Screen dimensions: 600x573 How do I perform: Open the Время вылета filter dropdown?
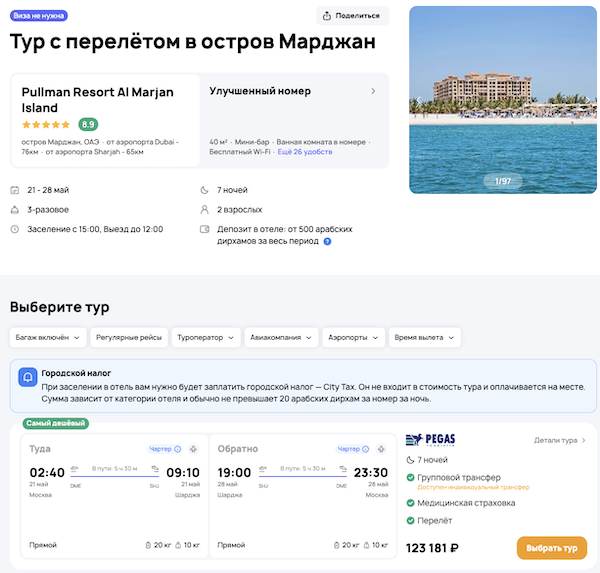pos(425,338)
